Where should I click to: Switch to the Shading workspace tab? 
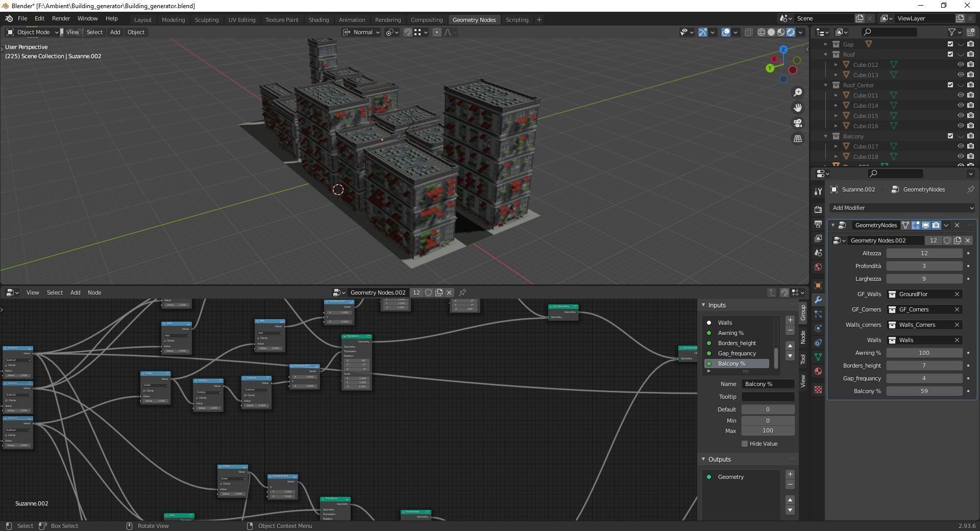click(318, 20)
